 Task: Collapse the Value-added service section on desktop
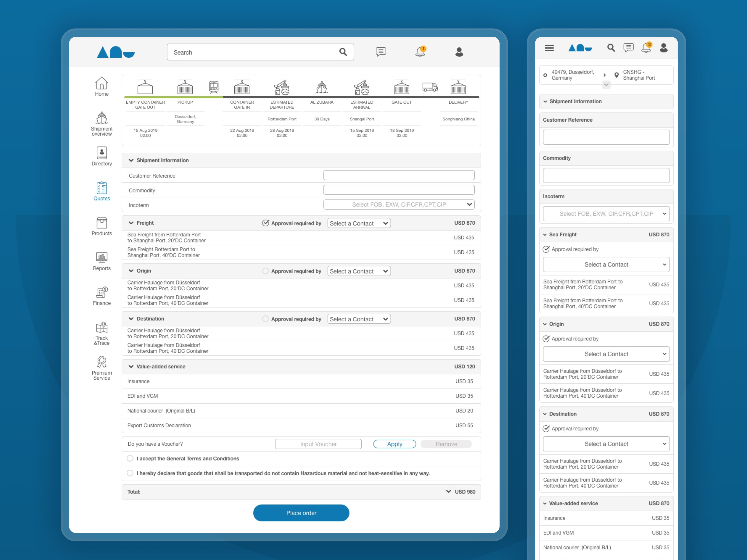131,367
